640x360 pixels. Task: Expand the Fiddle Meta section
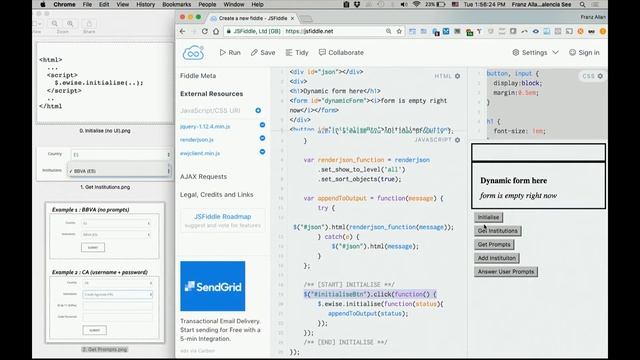pyautogui.click(x=198, y=76)
